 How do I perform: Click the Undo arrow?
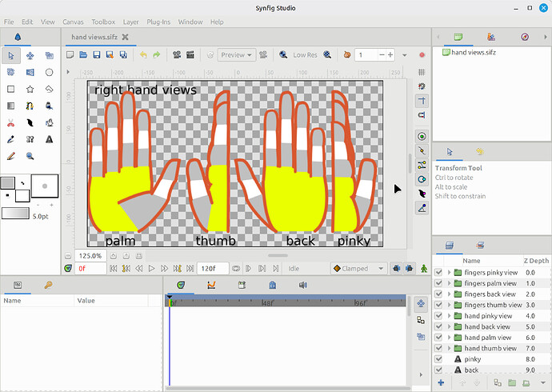coord(143,55)
